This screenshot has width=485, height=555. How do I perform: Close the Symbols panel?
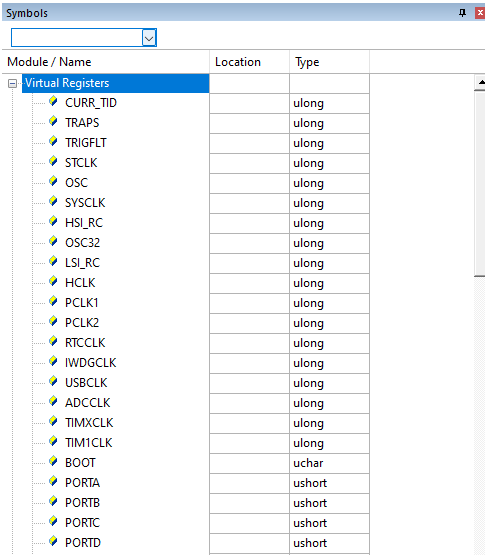(480, 13)
